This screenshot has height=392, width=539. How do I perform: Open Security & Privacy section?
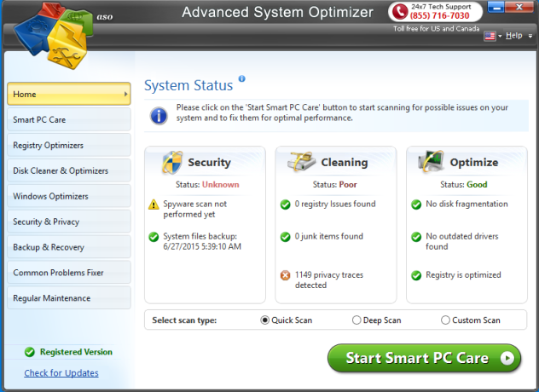(69, 222)
